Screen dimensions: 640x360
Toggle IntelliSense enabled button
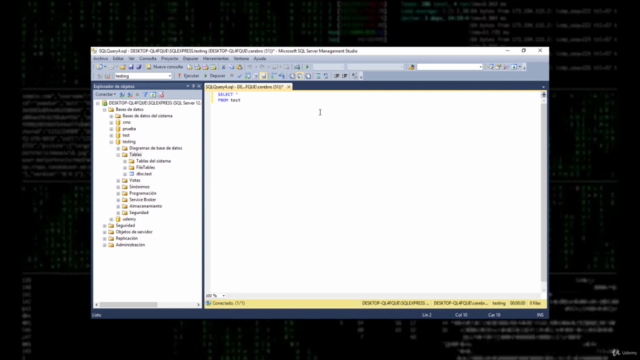click(x=264, y=76)
